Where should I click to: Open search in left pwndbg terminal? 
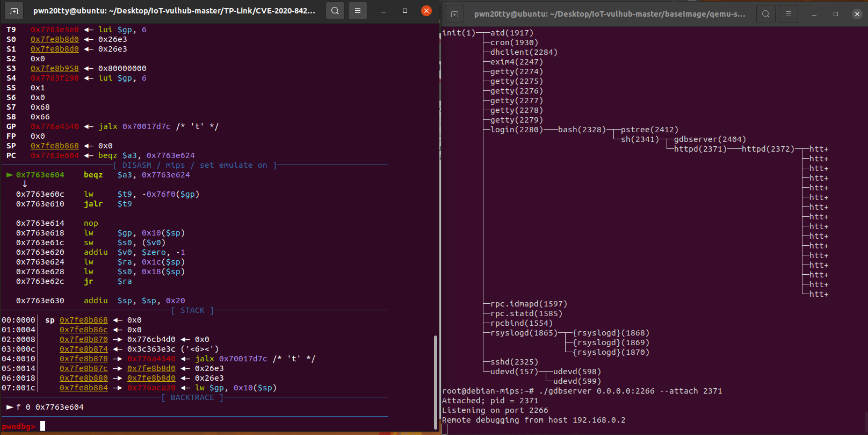click(335, 11)
